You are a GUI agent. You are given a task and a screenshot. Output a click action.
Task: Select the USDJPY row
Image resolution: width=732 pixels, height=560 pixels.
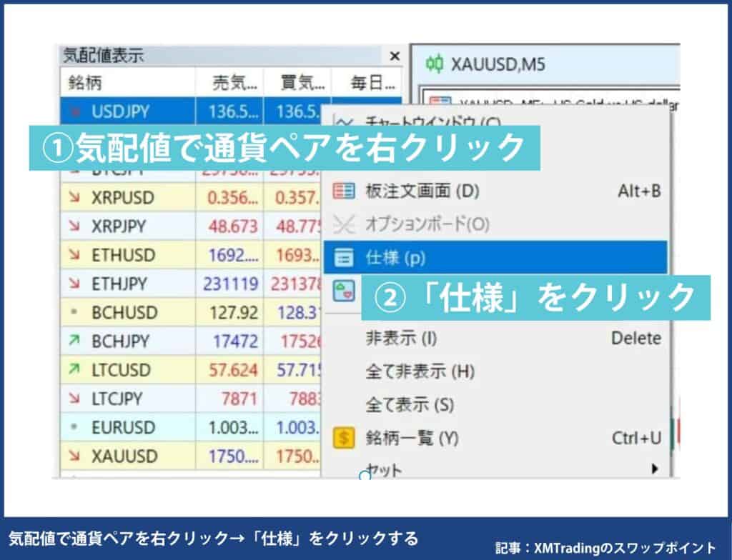coord(231,111)
